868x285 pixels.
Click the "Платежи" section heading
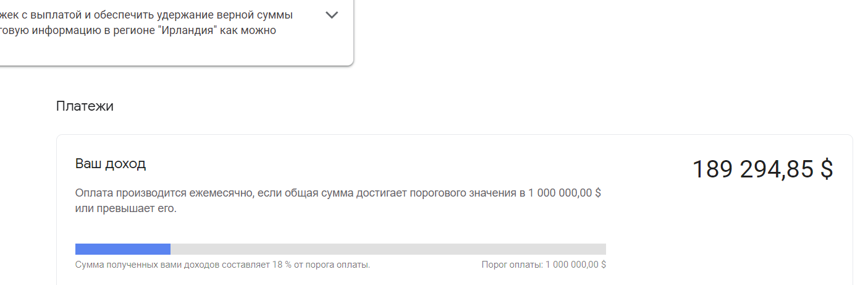pos(85,106)
